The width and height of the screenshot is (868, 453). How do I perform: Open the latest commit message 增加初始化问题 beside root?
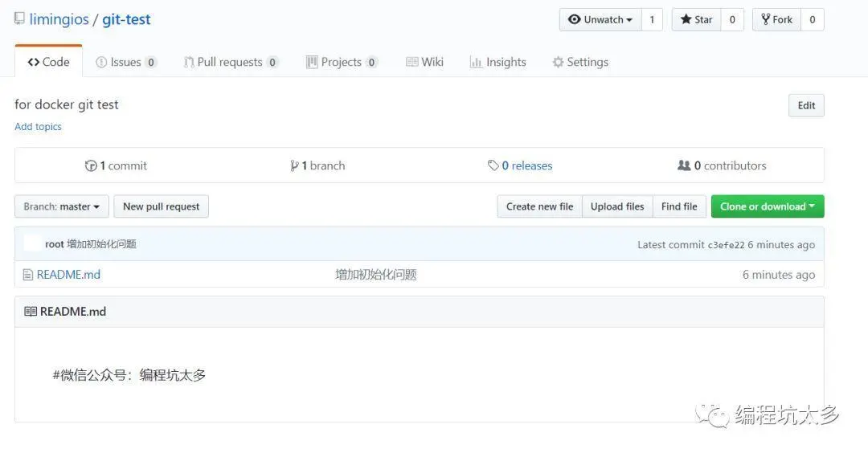[x=101, y=244]
